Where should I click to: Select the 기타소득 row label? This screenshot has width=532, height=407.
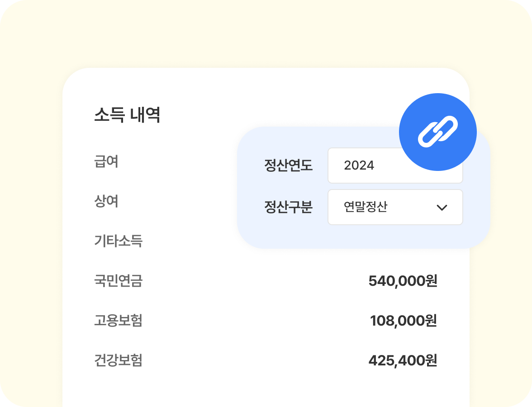[118, 241]
